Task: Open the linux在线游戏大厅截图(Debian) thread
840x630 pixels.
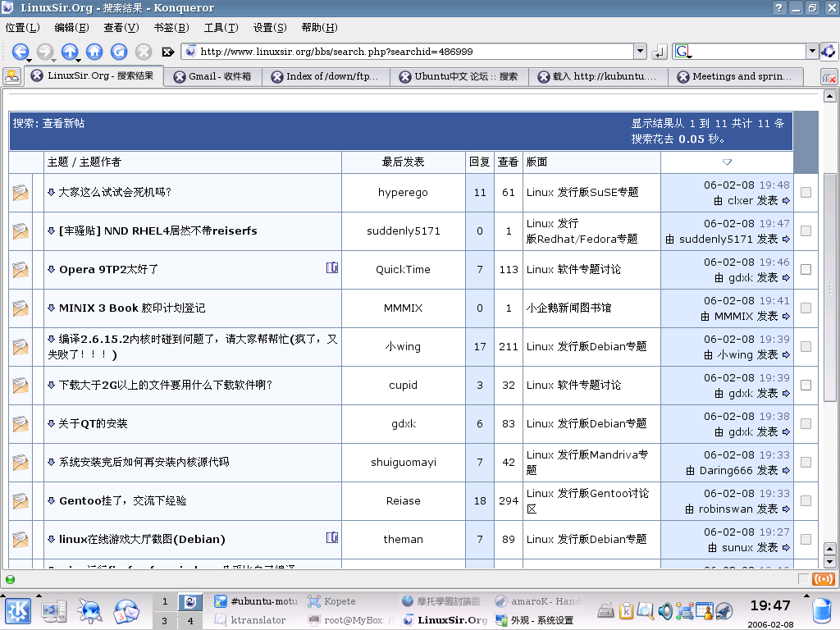Action: (142, 540)
